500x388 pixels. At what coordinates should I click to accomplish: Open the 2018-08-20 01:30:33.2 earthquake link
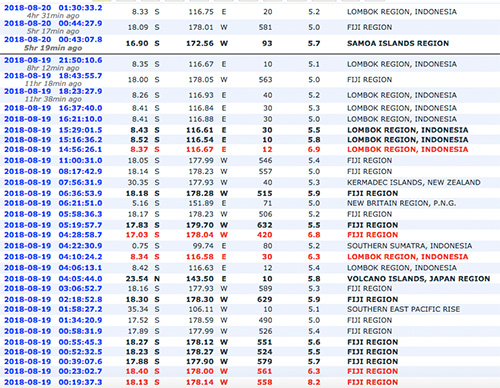coord(53,8)
